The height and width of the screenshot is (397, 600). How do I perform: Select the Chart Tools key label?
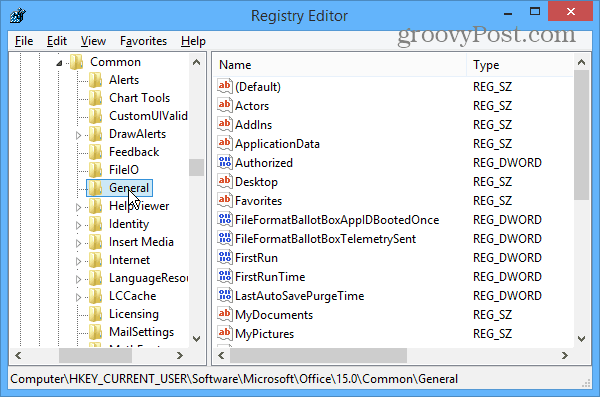[x=139, y=98]
